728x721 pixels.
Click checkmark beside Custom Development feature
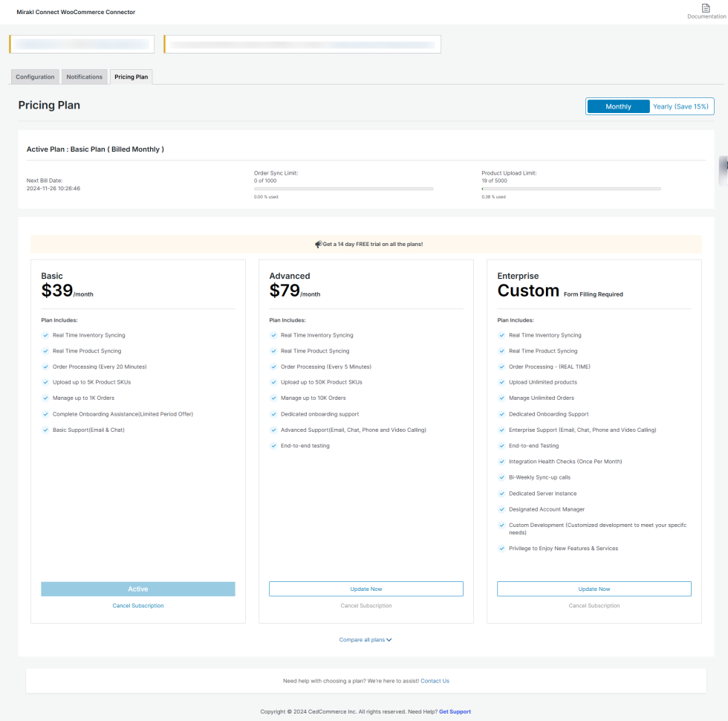pyautogui.click(x=501, y=525)
